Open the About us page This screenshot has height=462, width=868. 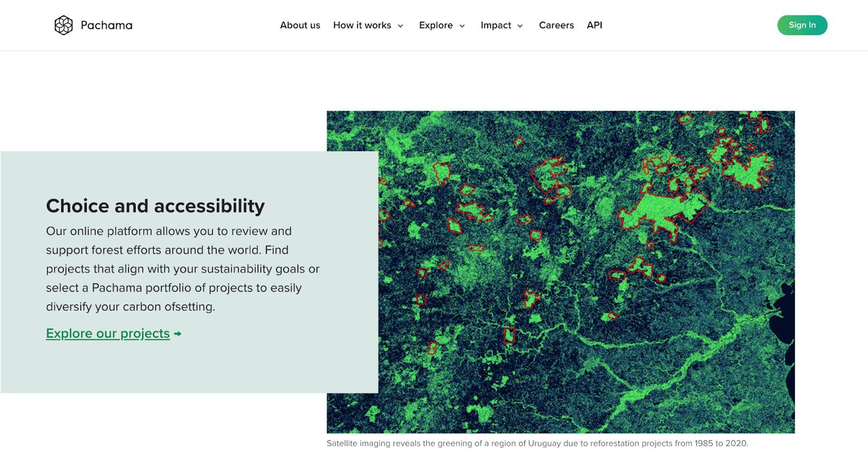pyautogui.click(x=300, y=25)
